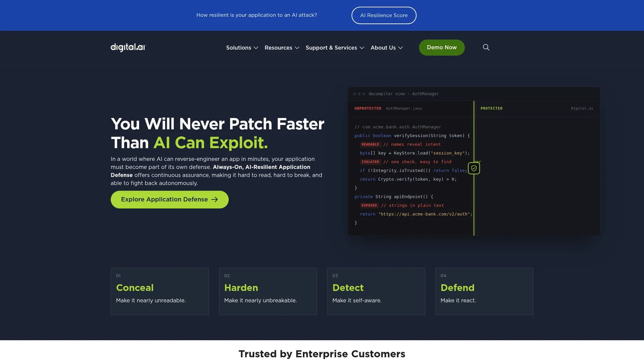Viewport: 644px width, 362px height.
Task: Click the shield icon on the code slider
Action: click(474, 168)
